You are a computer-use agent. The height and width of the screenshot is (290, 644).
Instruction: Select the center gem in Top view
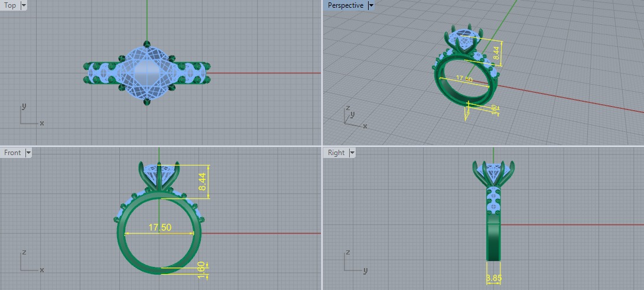[147, 73]
